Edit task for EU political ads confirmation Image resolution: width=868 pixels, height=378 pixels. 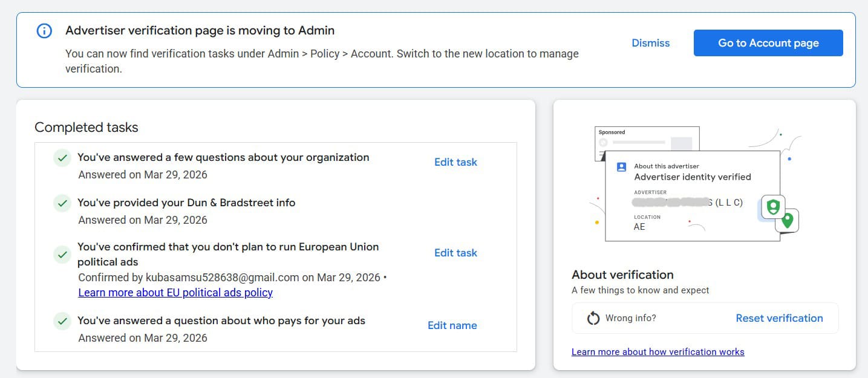[x=455, y=253]
